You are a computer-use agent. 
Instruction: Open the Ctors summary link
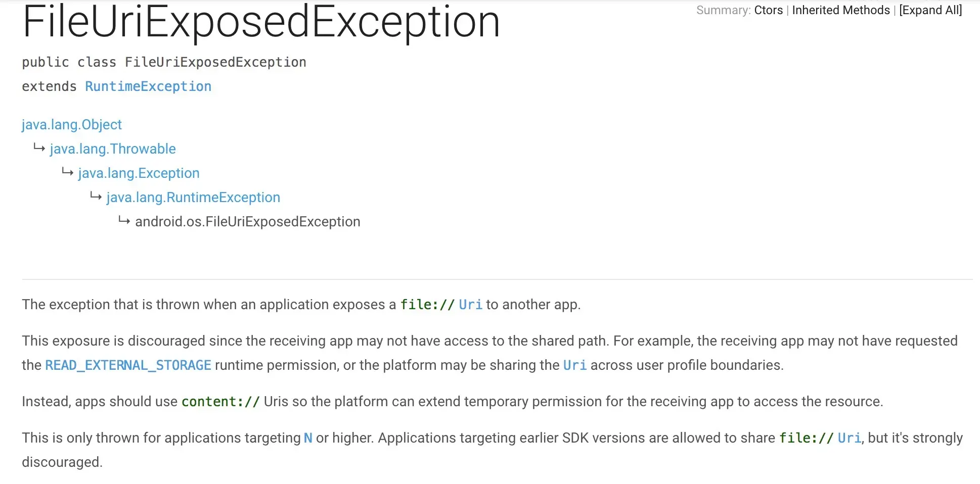pos(768,10)
